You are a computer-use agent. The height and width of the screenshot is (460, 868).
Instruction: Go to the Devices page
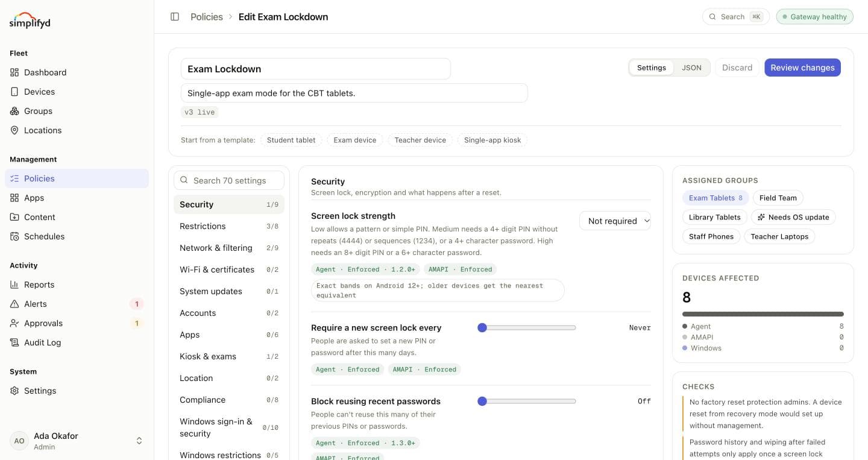tap(77, 92)
